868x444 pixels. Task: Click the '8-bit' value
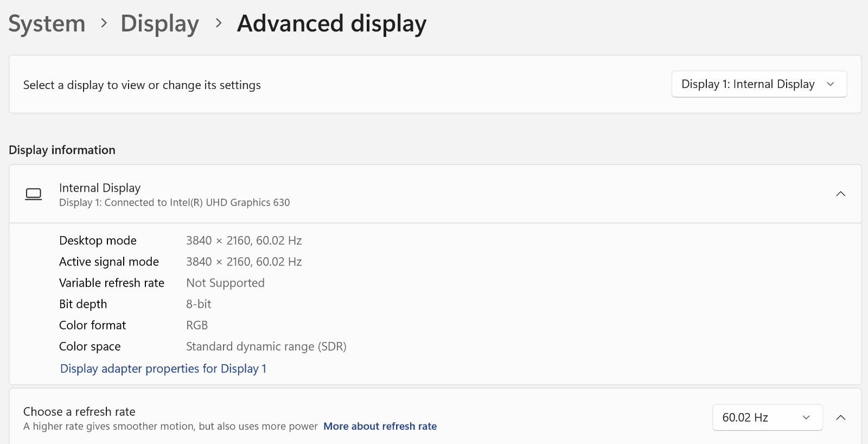click(199, 304)
